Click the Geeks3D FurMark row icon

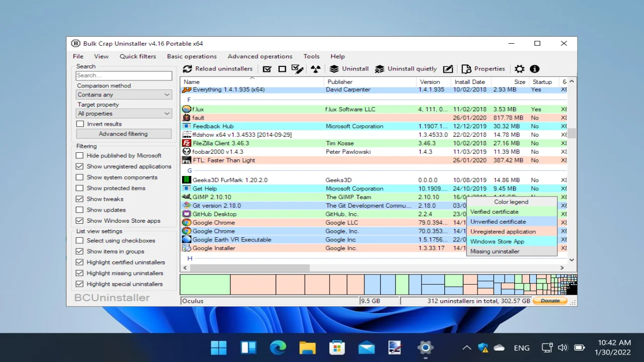(x=187, y=180)
